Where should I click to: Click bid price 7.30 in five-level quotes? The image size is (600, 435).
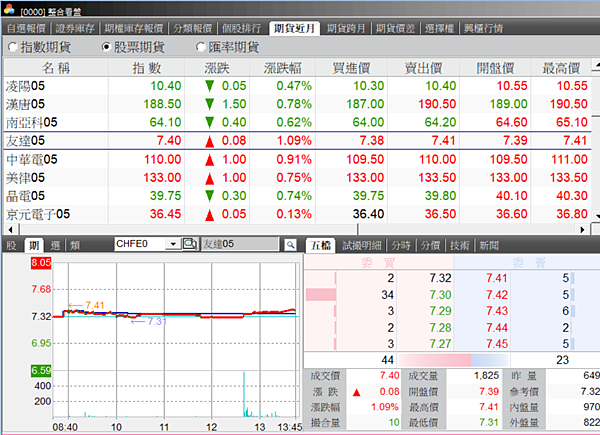pos(440,295)
